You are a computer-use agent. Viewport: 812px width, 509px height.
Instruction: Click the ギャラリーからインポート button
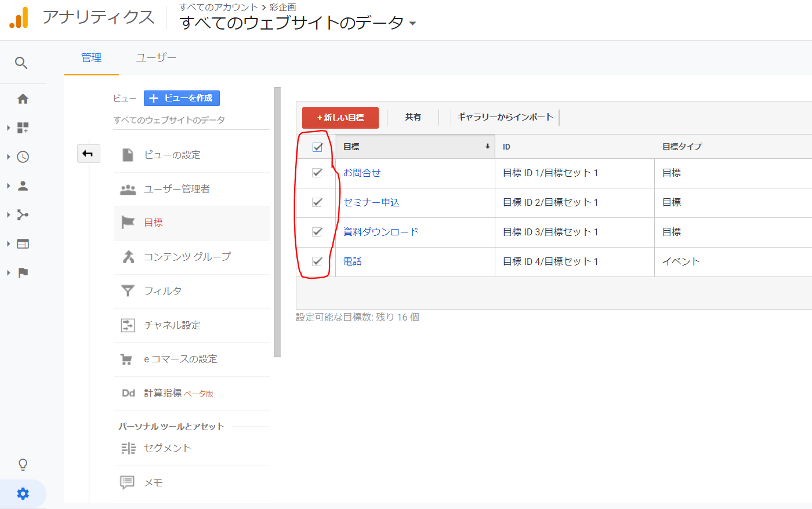click(505, 117)
